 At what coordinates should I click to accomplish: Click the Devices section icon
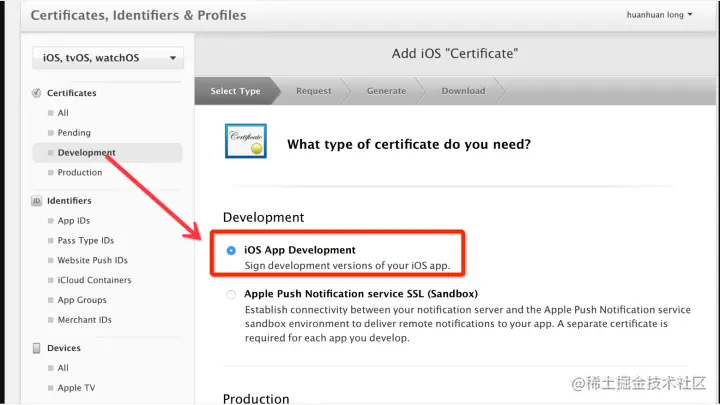(x=36, y=348)
